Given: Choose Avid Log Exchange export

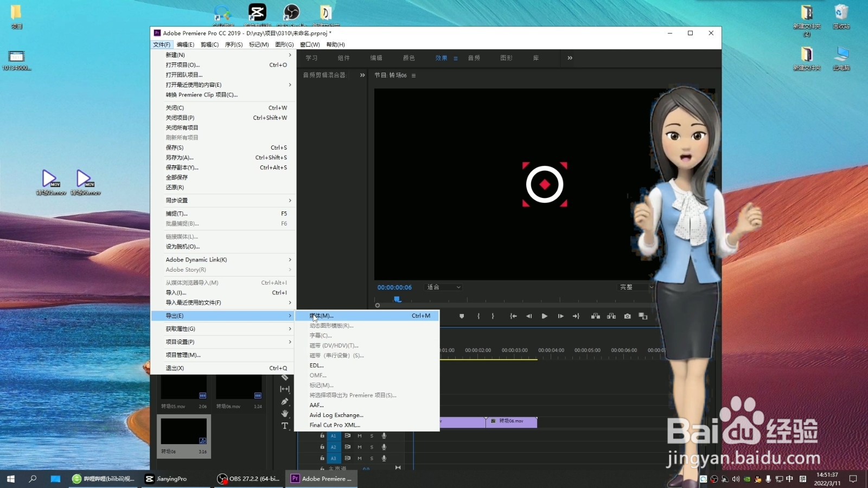Looking at the screenshot, I should pos(367,415).
